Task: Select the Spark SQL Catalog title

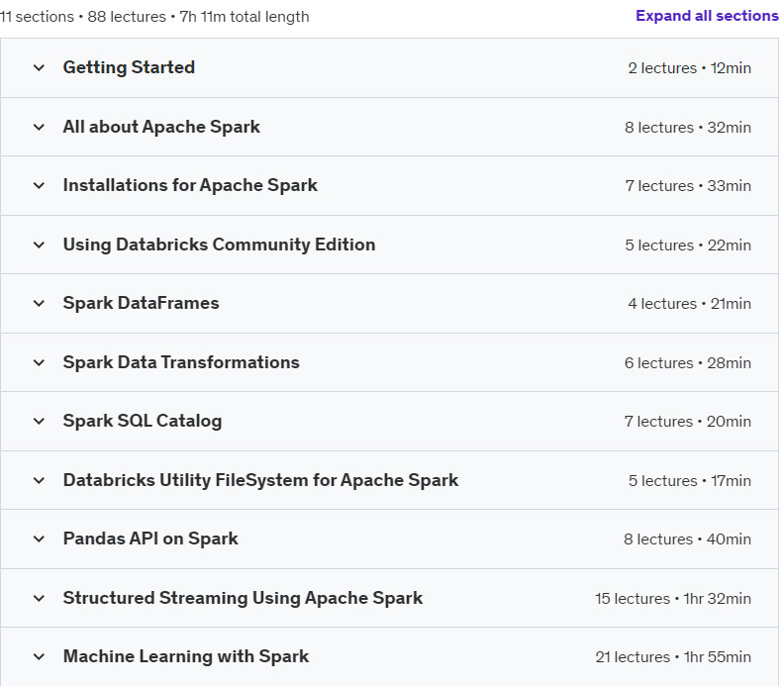Action: 142,421
